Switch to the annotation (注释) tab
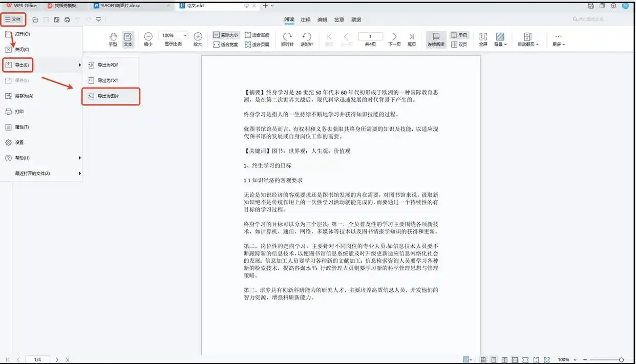This screenshot has height=364, width=636. [x=306, y=19]
